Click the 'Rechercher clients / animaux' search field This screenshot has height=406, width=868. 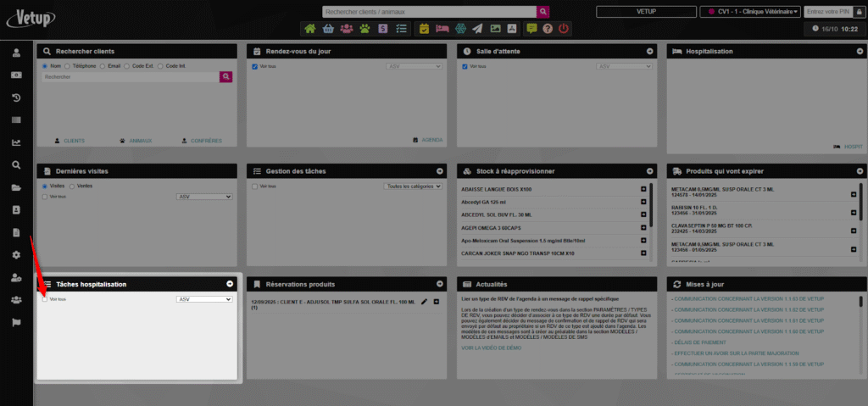click(430, 12)
